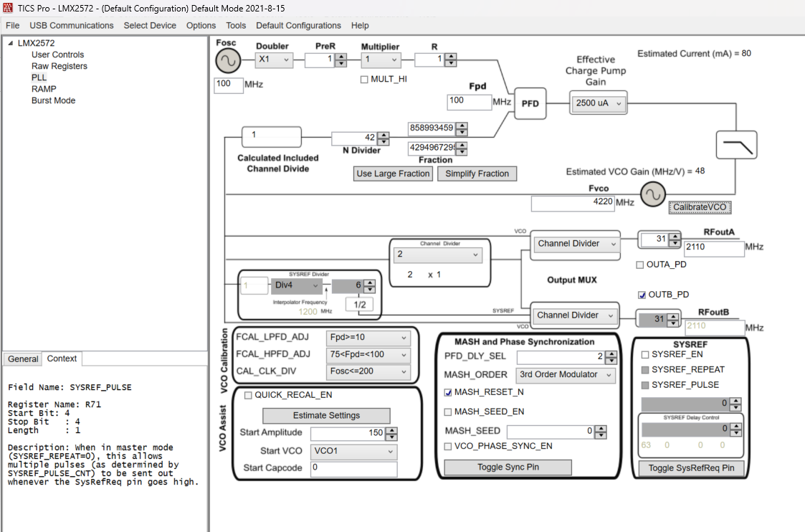The width and height of the screenshot is (805, 532).
Task: Open the File menu
Action: pos(13,26)
